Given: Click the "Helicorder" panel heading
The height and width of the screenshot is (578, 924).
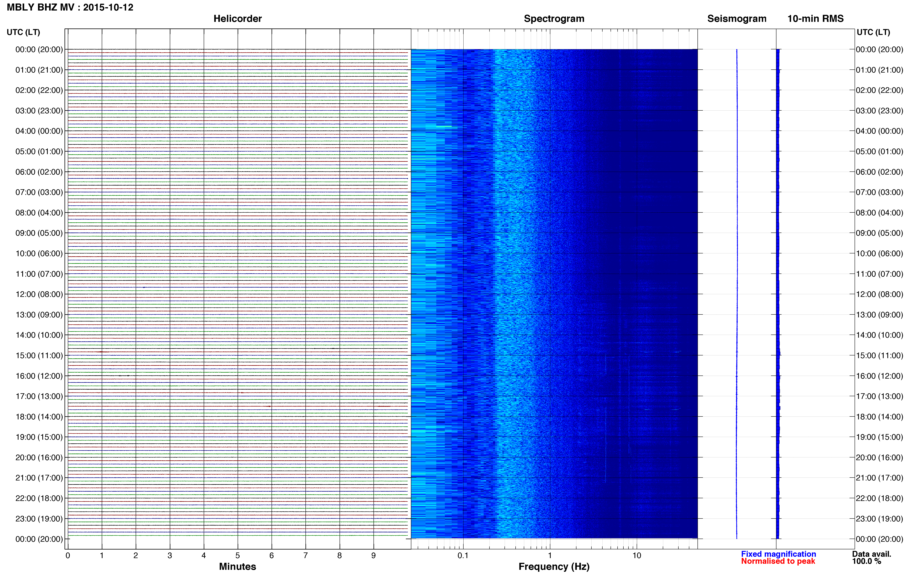Looking at the screenshot, I should click(x=238, y=19).
